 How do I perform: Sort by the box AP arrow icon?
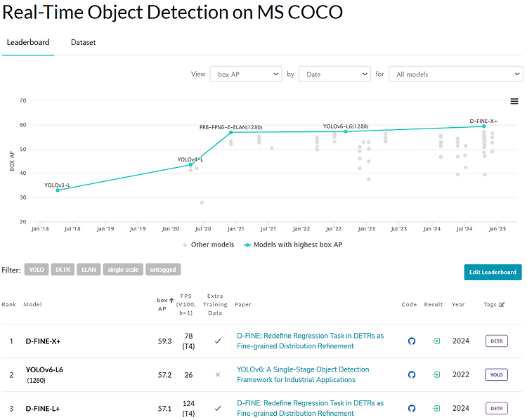click(171, 300)
